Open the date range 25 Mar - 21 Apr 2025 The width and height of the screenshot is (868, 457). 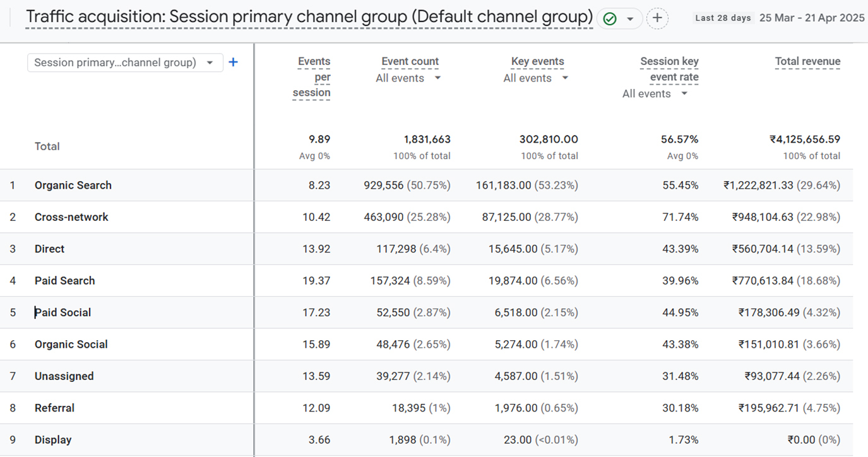(812, 18)
